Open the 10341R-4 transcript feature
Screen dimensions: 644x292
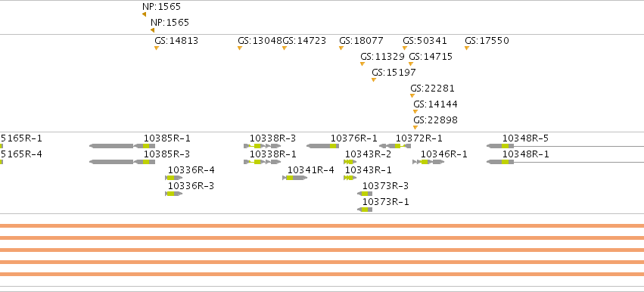tap(295, 178)
